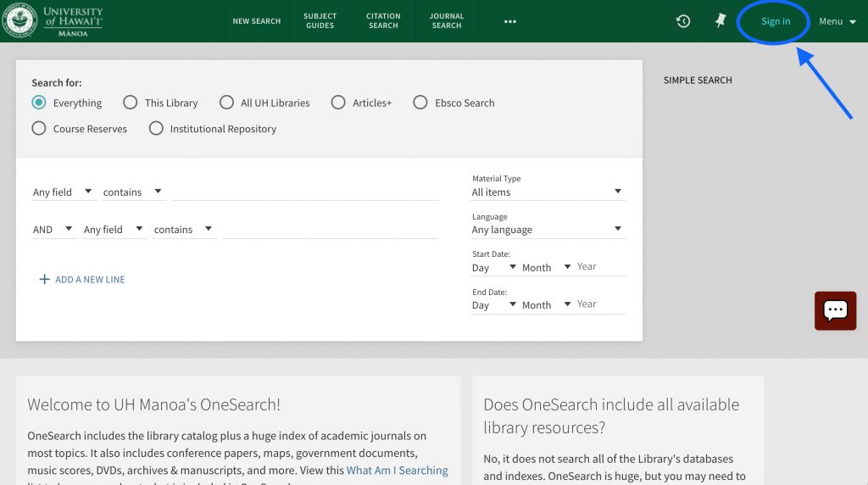The image size is (868, 485).
Task: Open the End Date Month dropdown
Action: [x=547, y=305]
